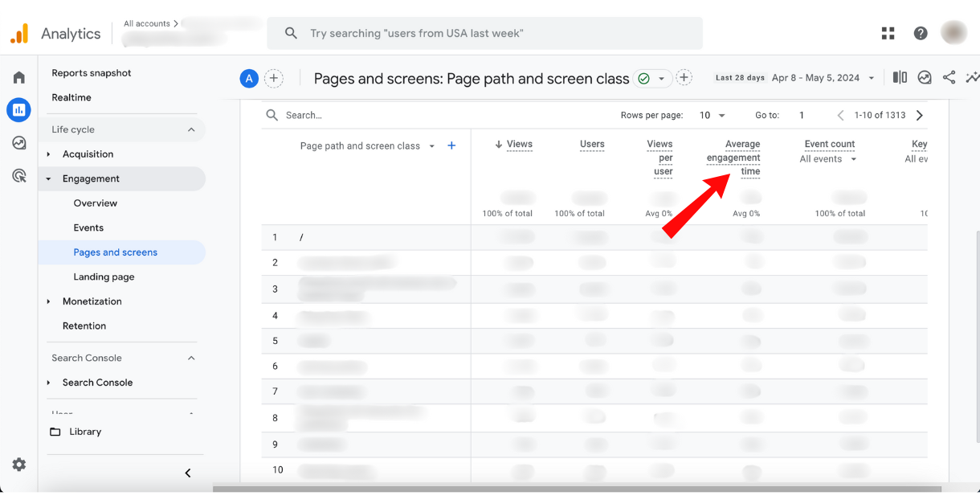The width and height of the screenshot is (980, 504).
Task: Click the All accounts breadcrumb
Action: tap(147, 23)
